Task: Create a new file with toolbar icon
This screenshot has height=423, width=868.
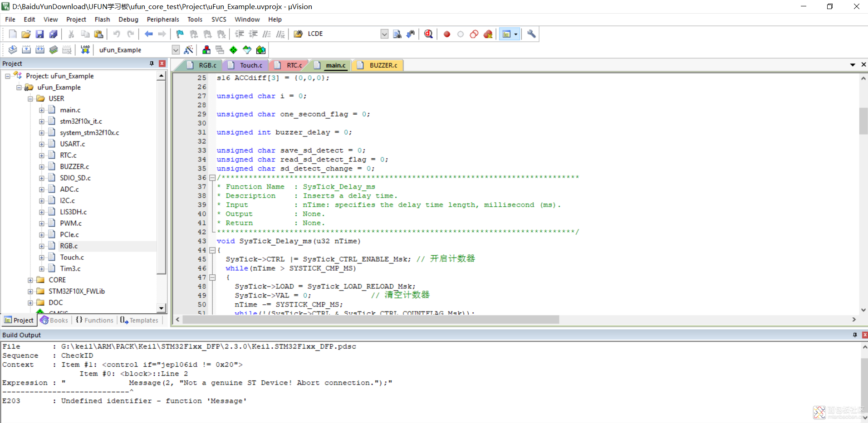Action: (x=13, y=34)
